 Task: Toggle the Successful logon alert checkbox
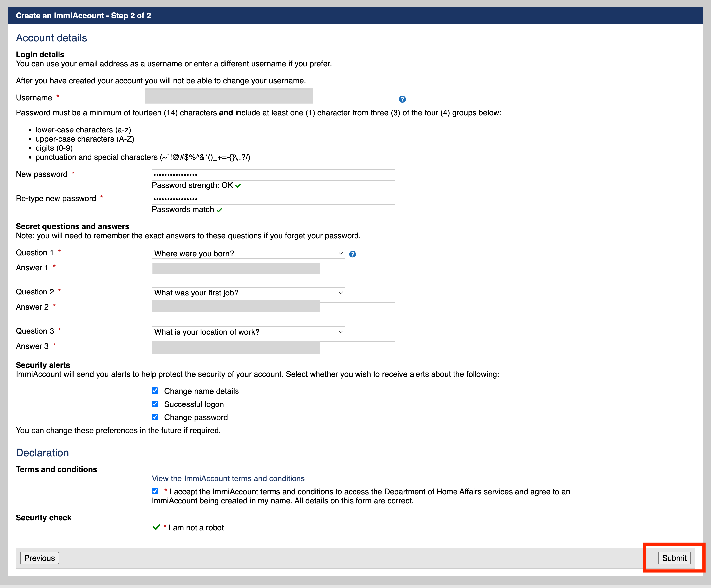click(155, 404)
